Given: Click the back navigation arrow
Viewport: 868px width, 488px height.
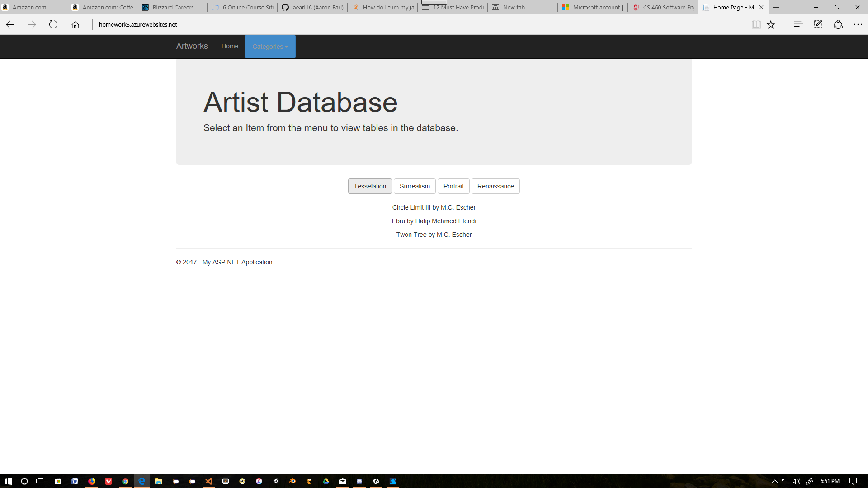Looking at the screenshot, I should [10, 25].
